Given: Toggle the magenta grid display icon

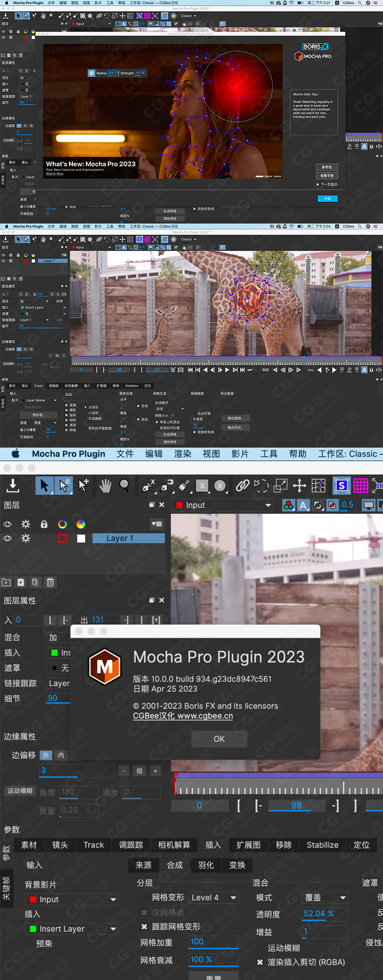Looking at the screenshot, I should 361,485.
